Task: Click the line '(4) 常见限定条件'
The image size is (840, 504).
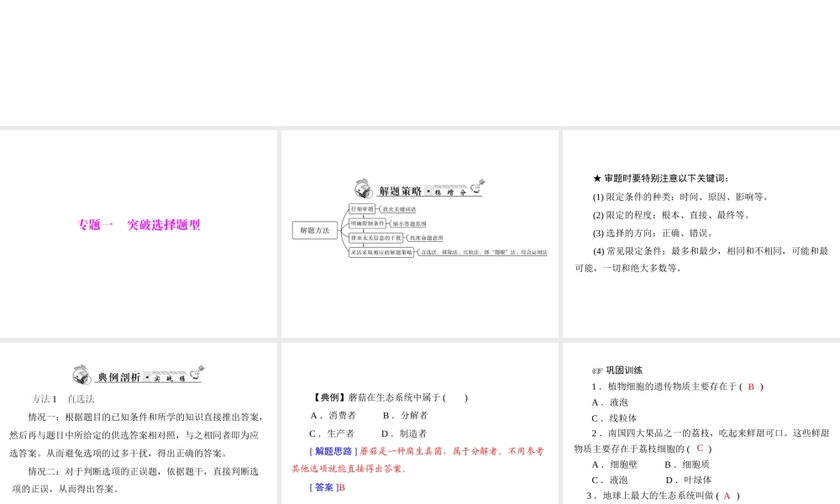Action: (701, 260)
